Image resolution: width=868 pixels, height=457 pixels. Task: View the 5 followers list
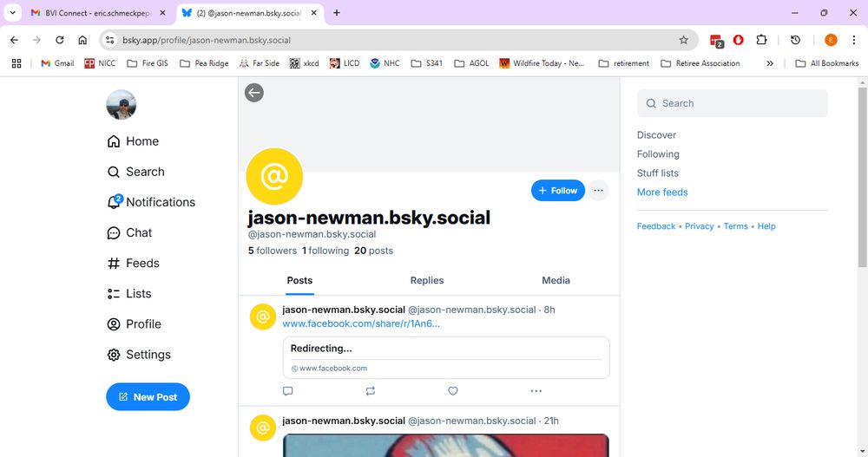(x=273, y=251)
